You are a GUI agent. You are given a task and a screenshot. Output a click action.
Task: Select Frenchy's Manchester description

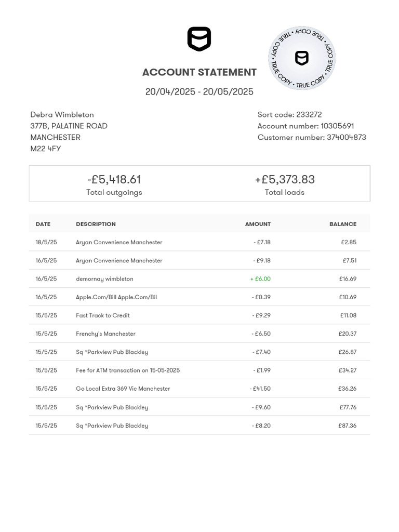(105, 334)
